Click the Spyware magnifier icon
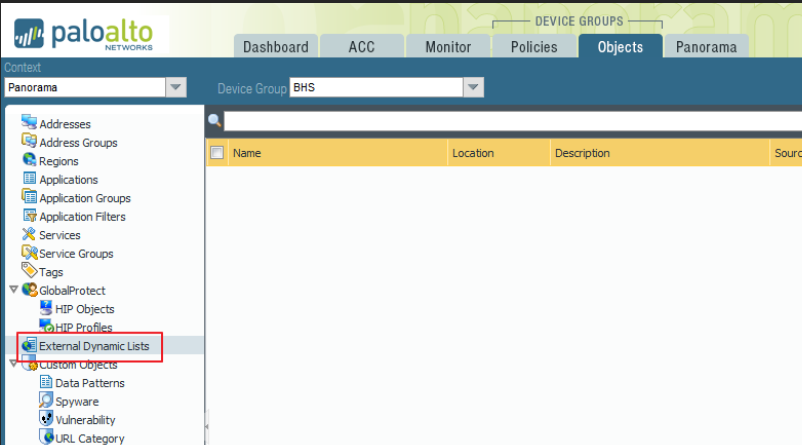This screenshot has width=802, height=445. click(x=46, y=400)
